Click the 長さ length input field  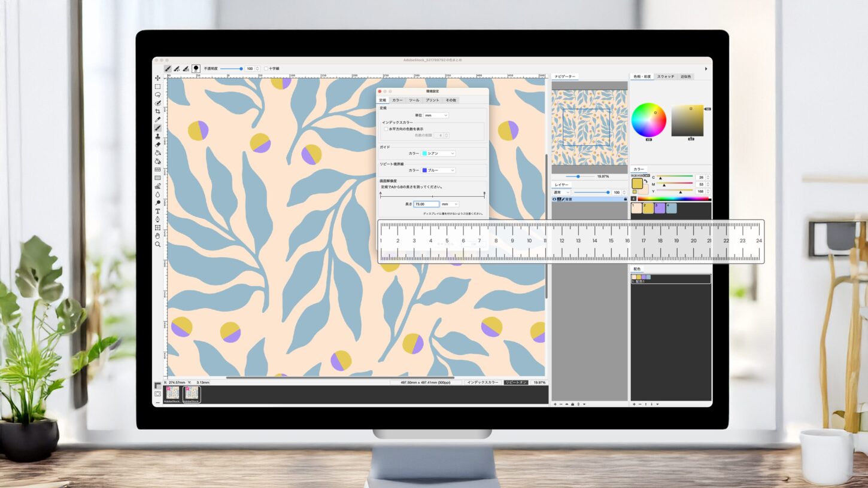click(x=426, y=204)
